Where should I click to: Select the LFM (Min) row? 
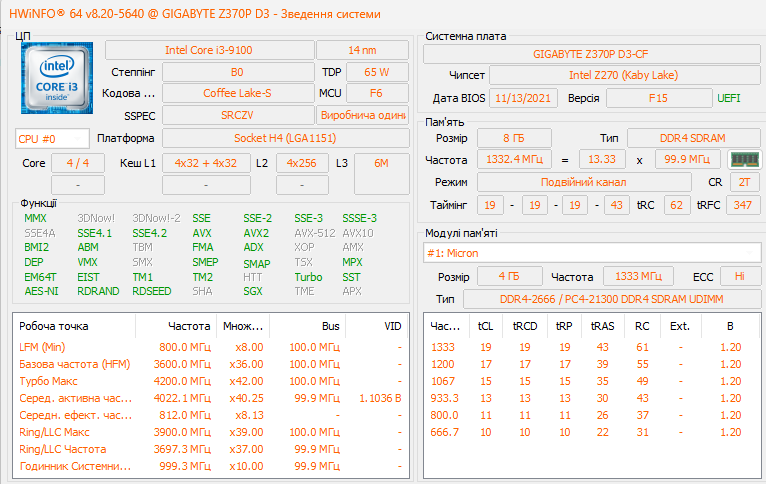(211, 347)
